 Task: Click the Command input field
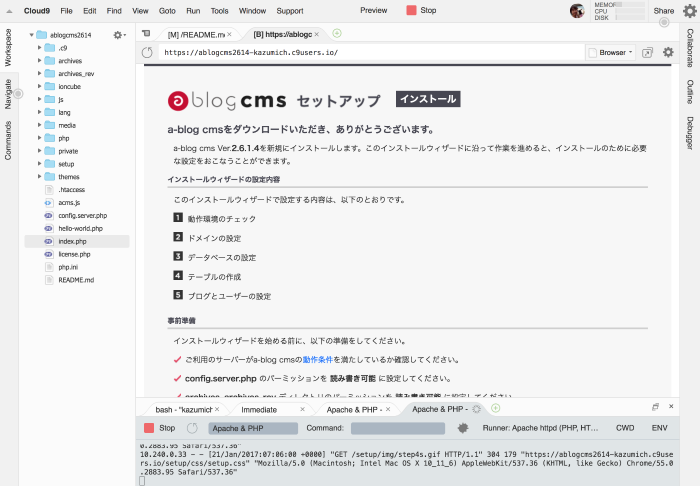[x=398, y=428]
